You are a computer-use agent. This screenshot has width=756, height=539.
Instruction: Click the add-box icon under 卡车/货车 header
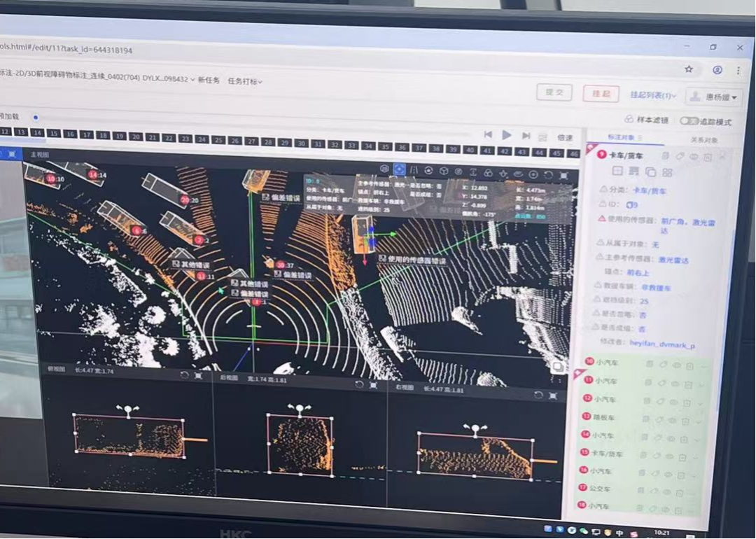617,171
